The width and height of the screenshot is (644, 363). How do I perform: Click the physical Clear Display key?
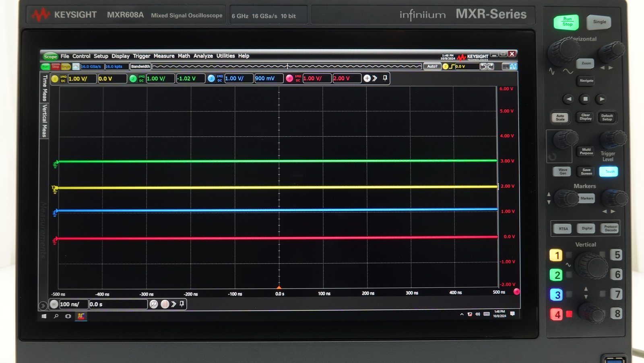(586, 117)
